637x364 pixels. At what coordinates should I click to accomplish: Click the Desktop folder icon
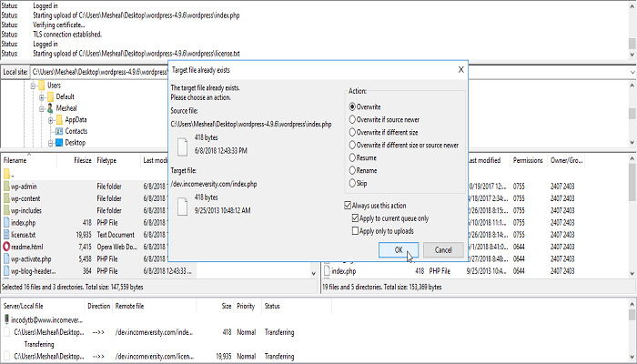click(x=59, y=143)
